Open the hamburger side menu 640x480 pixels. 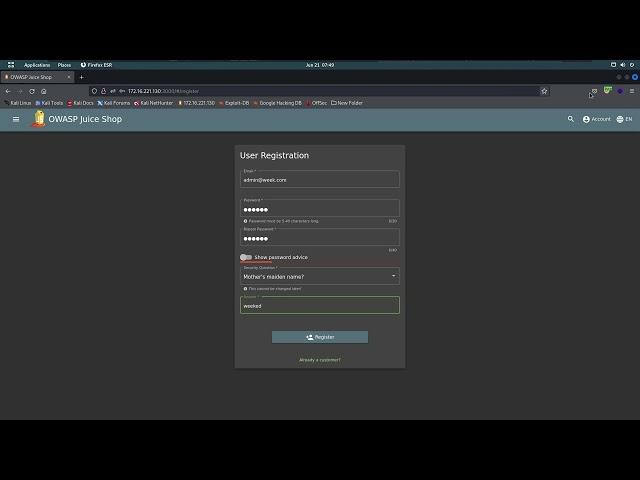(x=16, y=119)
